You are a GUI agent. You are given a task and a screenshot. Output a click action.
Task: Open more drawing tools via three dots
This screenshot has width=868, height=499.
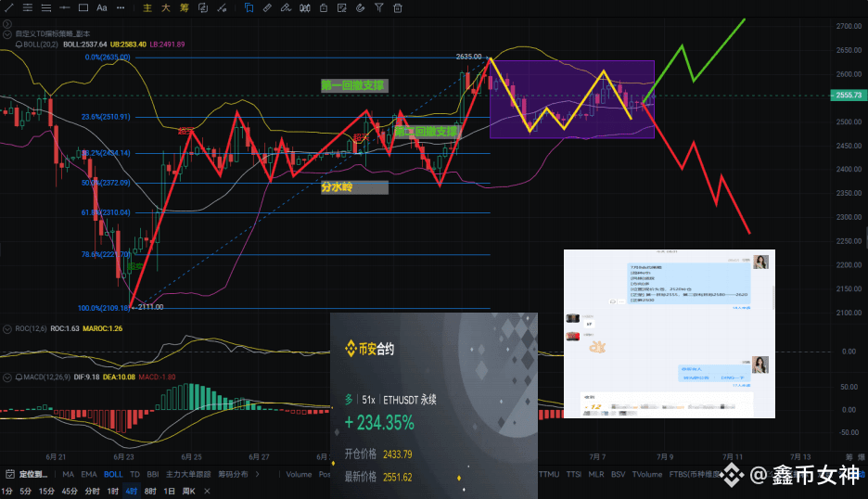pyautogui.click(x=121, y=7)
